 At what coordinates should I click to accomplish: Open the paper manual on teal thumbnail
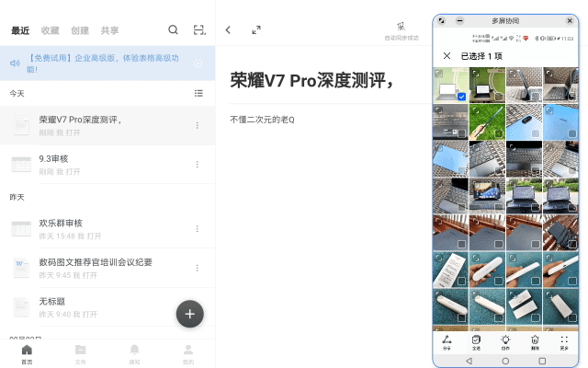pos(450,270)
